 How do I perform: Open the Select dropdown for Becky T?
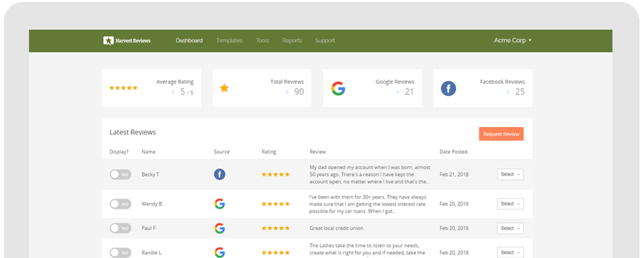coord(510,174)
